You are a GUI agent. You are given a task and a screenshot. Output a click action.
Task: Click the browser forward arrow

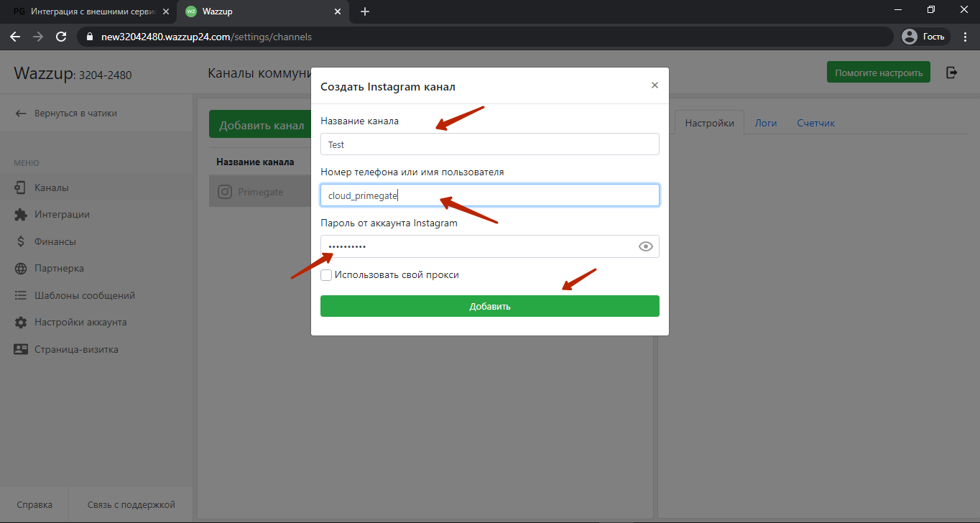pos(38,36)
